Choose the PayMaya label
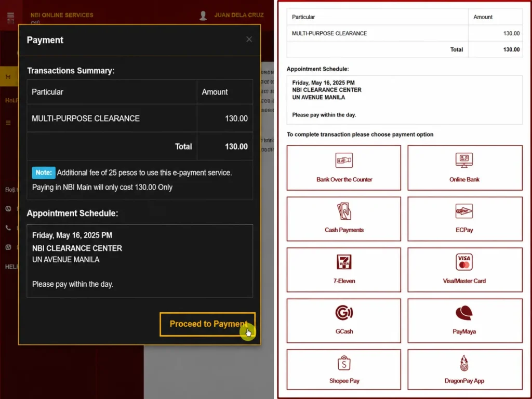Viewport: 532px width, 399px height. tap(464, 331)
